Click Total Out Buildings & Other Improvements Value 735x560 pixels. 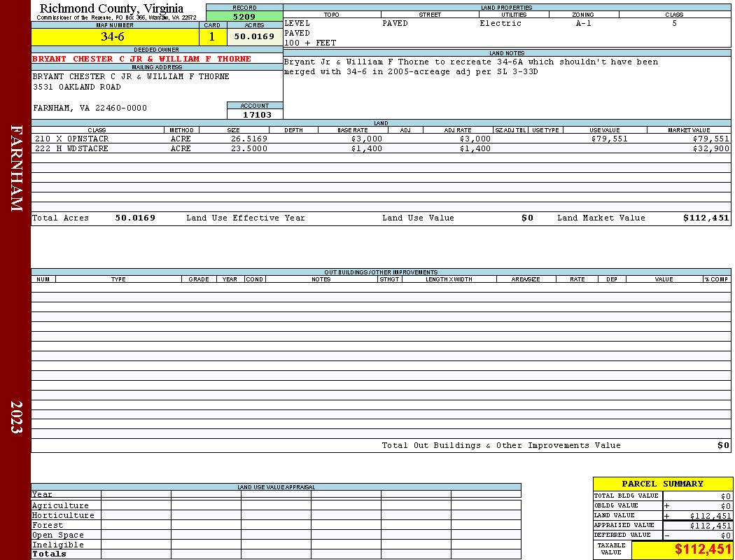pyautogui.click(x=501, y=446)
